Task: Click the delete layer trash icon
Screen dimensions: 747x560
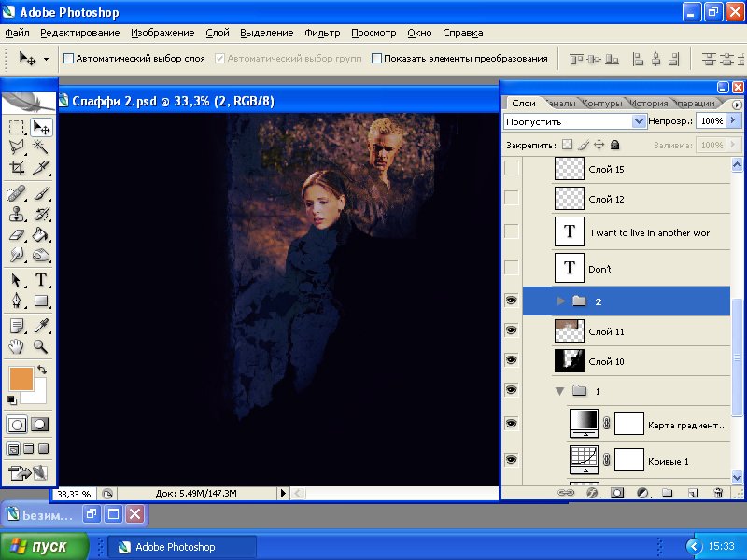Action: click(718, 492)
